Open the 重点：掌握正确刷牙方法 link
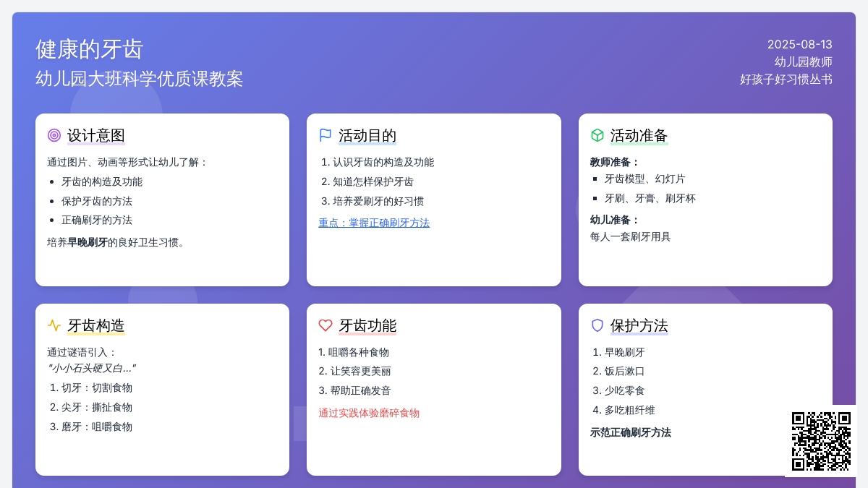Viewport: 868px width, 488px height. [x=374, y=223]
